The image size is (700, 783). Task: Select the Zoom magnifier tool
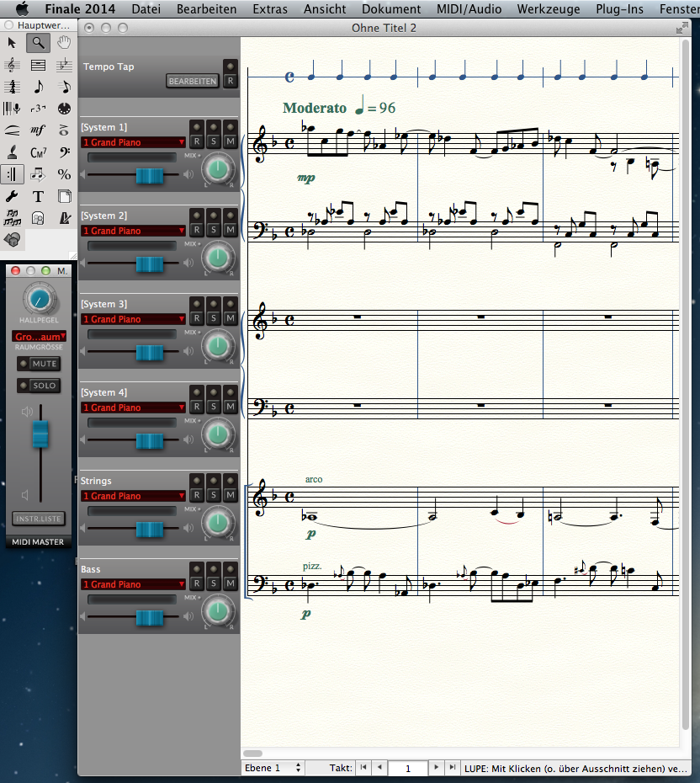click(x=38, y=43)
